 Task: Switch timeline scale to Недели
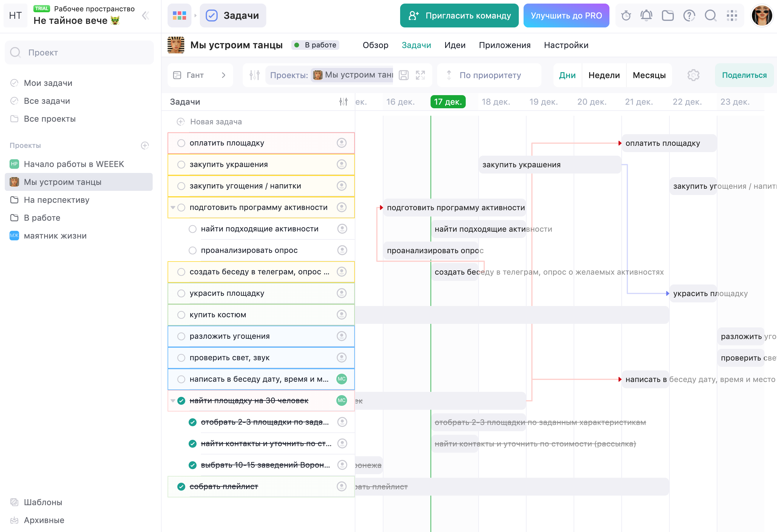604,75
